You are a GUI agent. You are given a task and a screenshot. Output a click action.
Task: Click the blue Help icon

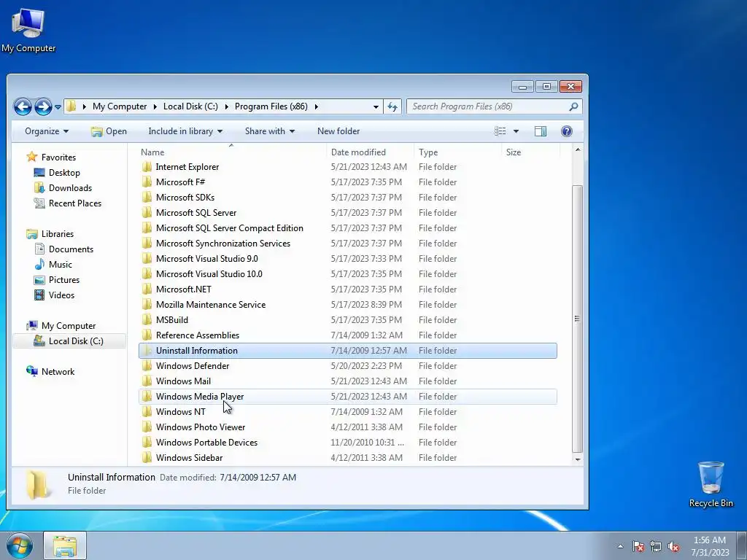coord(566,131)
